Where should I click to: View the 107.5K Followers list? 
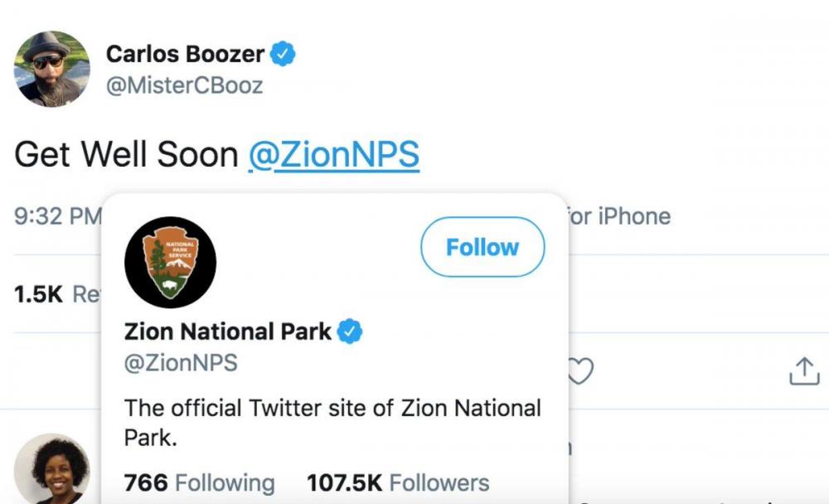398,482
